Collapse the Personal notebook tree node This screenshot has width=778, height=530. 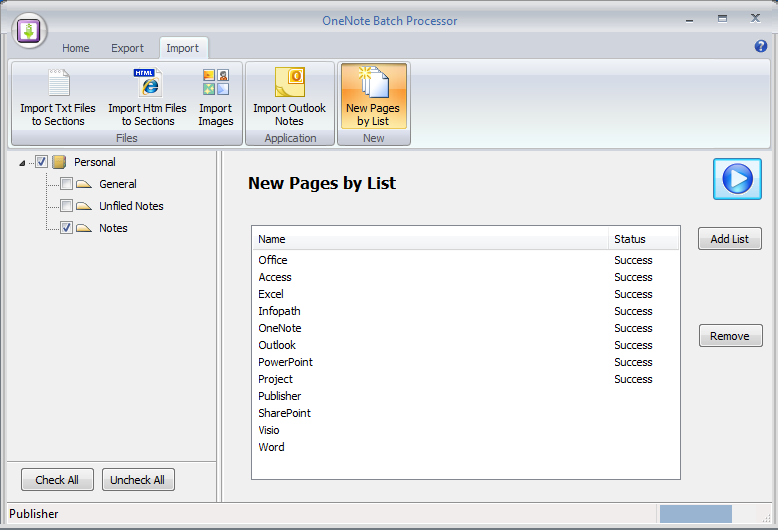[22, 163]
